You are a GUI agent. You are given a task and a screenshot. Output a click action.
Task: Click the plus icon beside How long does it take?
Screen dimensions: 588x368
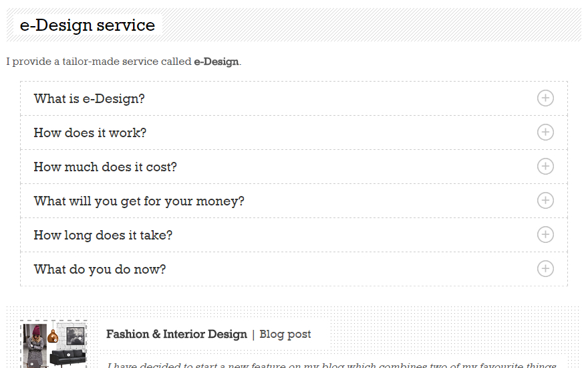[545, 235]
